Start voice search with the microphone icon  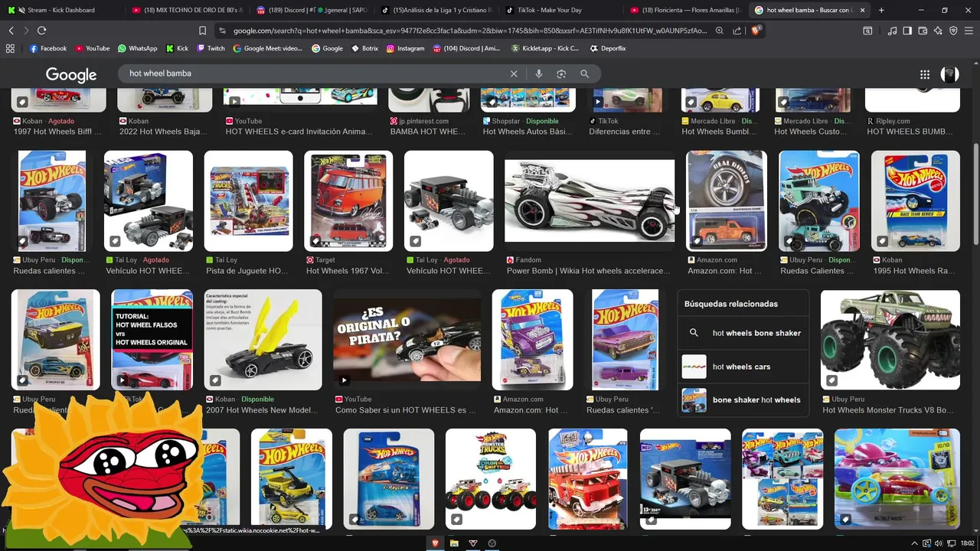pos(539,73)
